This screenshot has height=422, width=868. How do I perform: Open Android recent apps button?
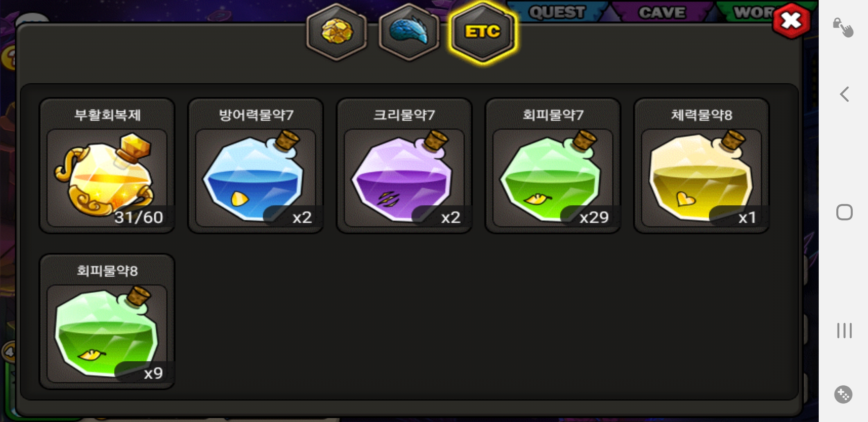click(x=844, y=330)
